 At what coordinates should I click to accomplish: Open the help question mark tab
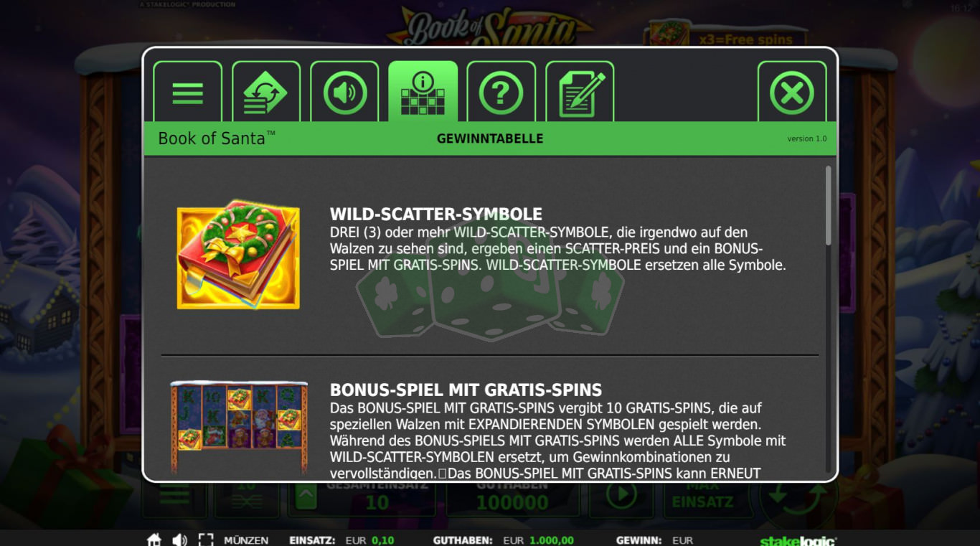coord(501,92)
